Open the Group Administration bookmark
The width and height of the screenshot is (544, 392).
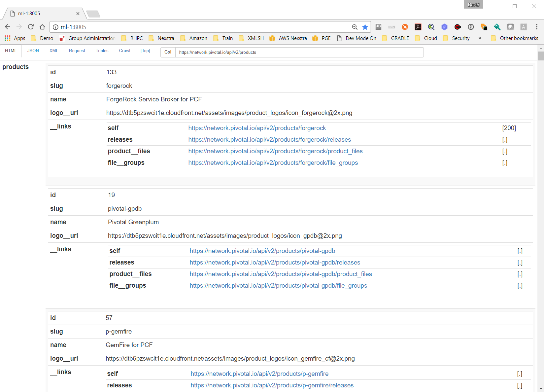point(87,38)
